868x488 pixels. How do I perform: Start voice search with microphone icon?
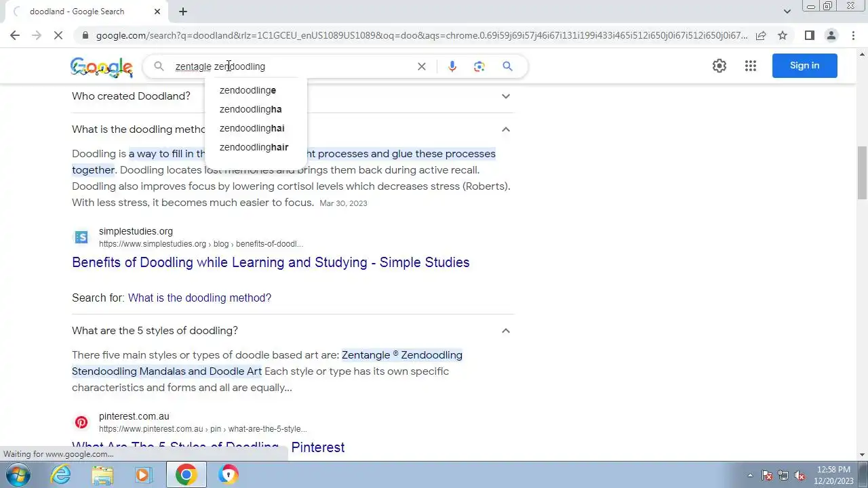point(452,66)
